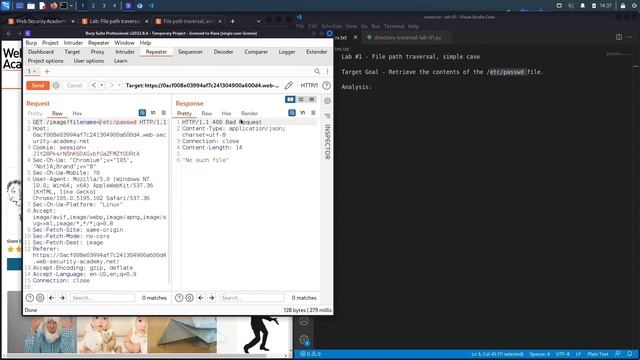
Task: Split the VS Code editor
Action: [619, 37]
